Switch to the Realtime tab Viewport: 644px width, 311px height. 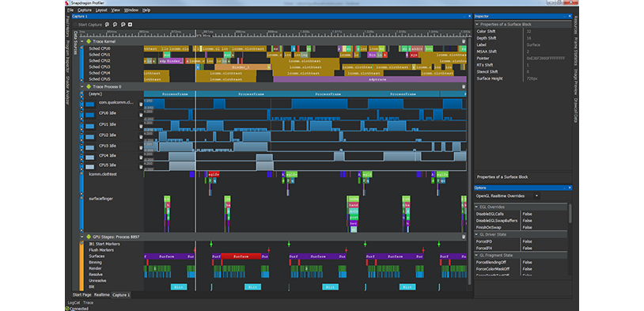pos(101,294)
